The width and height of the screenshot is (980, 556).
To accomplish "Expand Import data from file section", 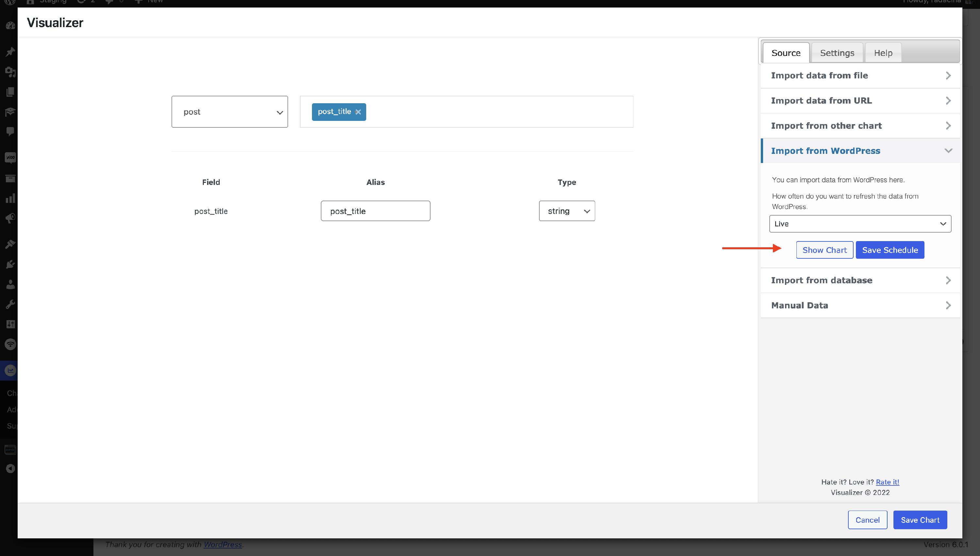I will (x=860, y=75).
